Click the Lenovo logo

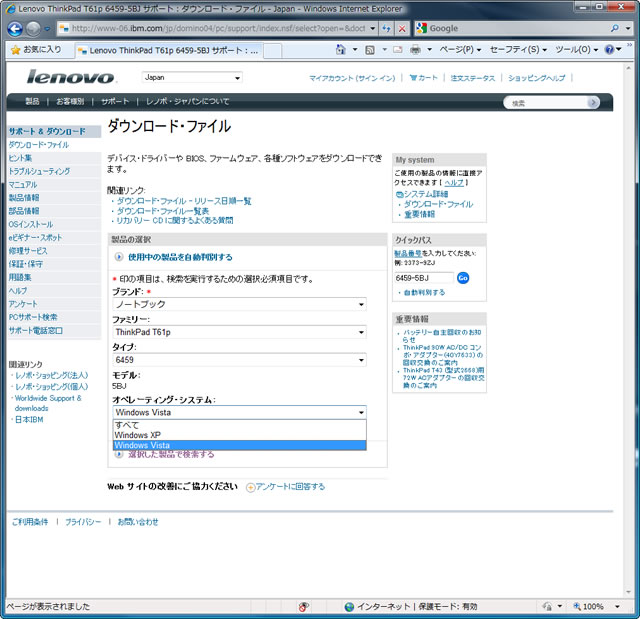point(71,77)
